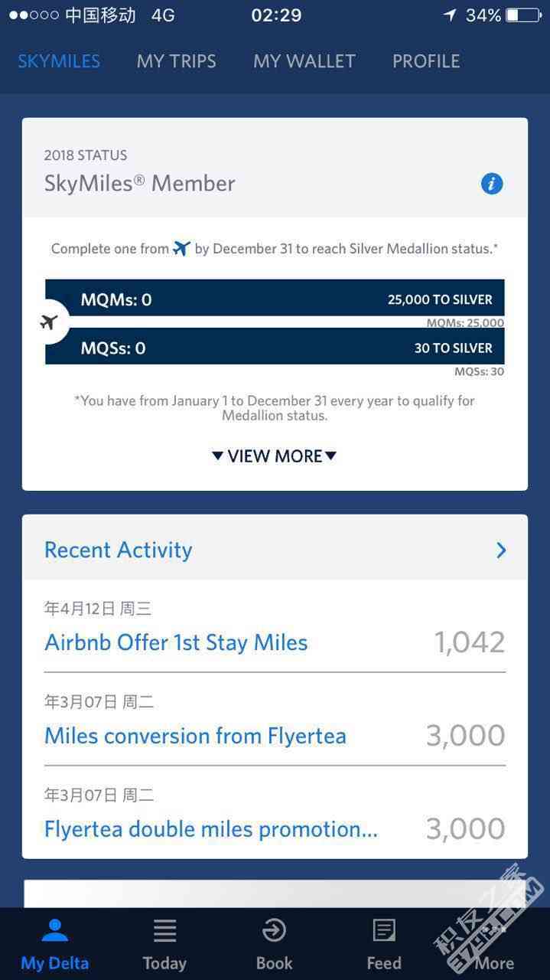Tap the Book arrow-circle icon

(274, 930)
